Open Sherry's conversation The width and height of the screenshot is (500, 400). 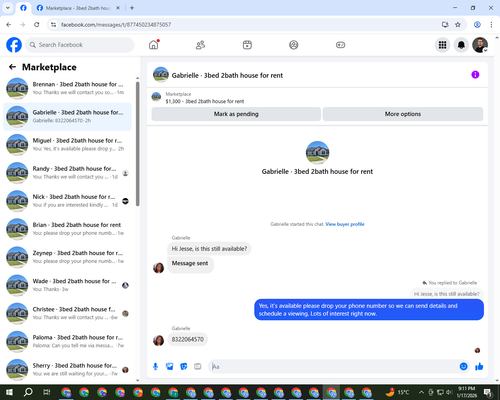[67, 369]
